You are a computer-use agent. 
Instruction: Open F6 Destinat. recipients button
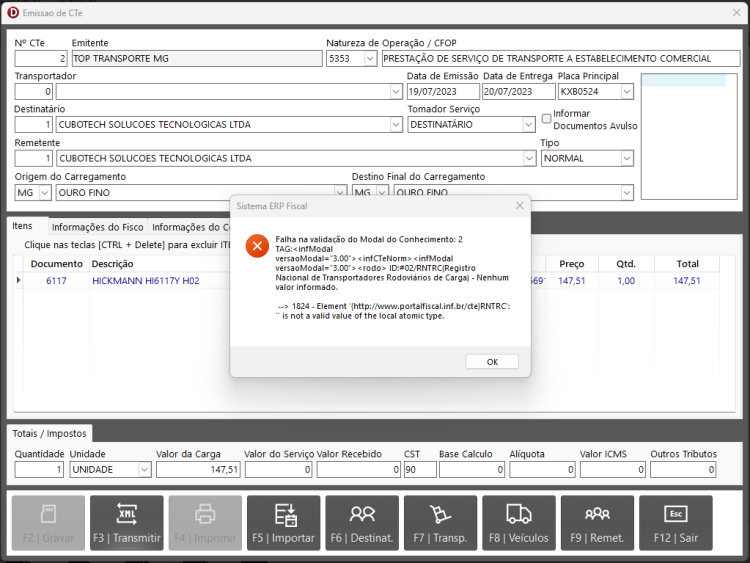pos(362,523)
